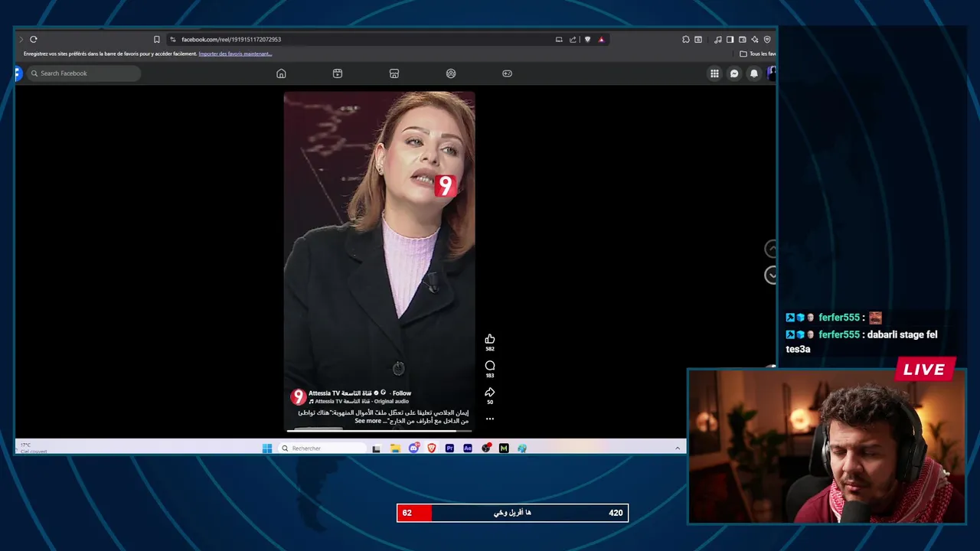Bookmark this page icon
Screen dimensions: 980x551
coord(157,39)
